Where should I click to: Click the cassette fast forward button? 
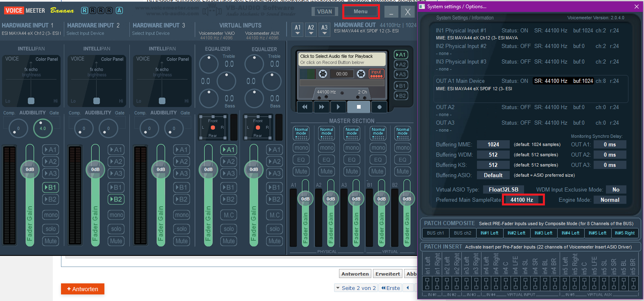pos(321,107)
